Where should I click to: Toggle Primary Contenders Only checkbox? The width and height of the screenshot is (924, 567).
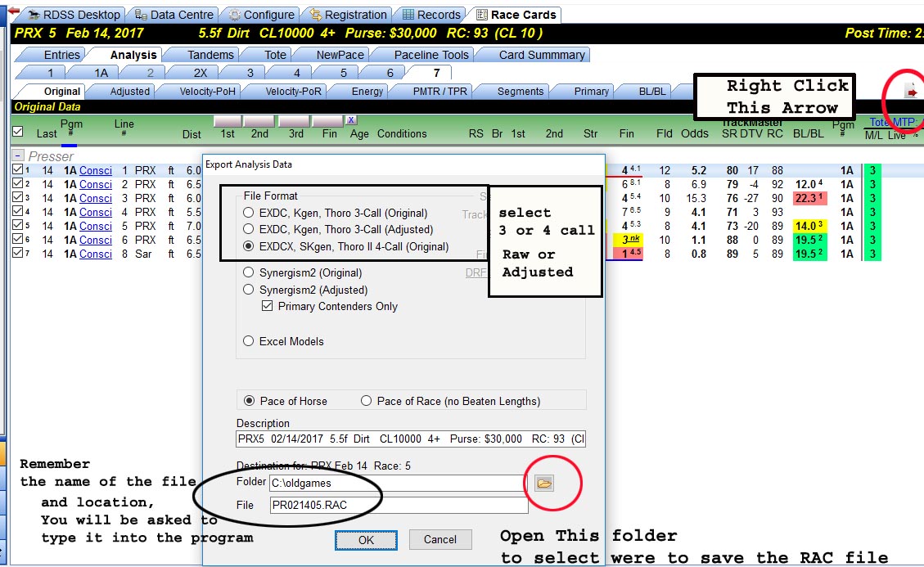point(267,306)
